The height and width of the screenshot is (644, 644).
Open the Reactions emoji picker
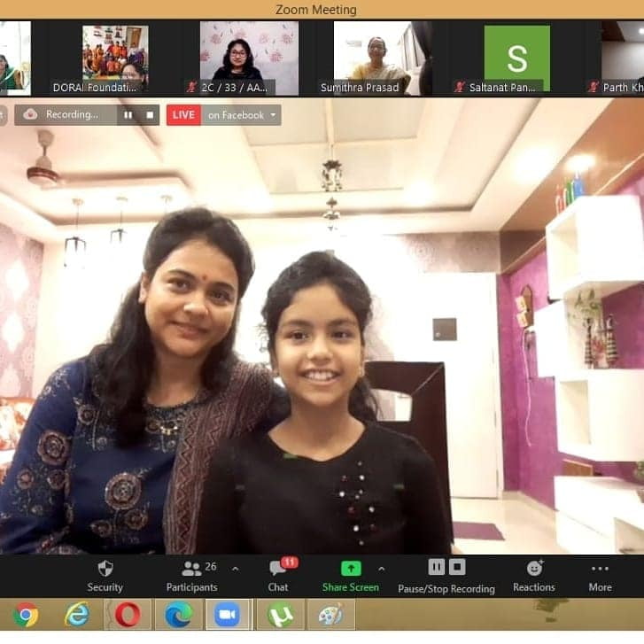coord(534,569)
